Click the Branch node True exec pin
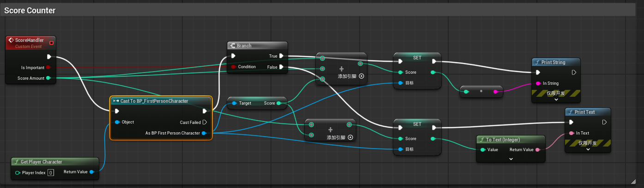This screenshot has height=188, width=644. tap(281, 56)
